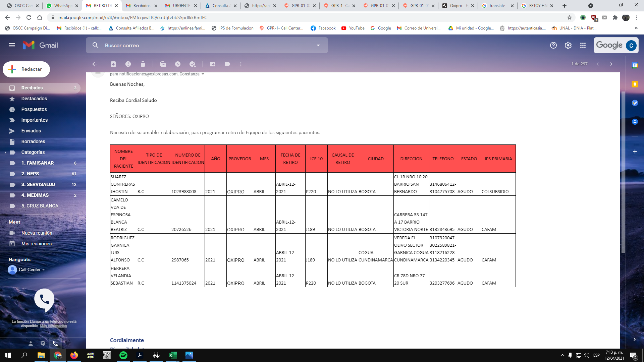
Task: Expand the Categorías label group
Action: click(5, 152)
